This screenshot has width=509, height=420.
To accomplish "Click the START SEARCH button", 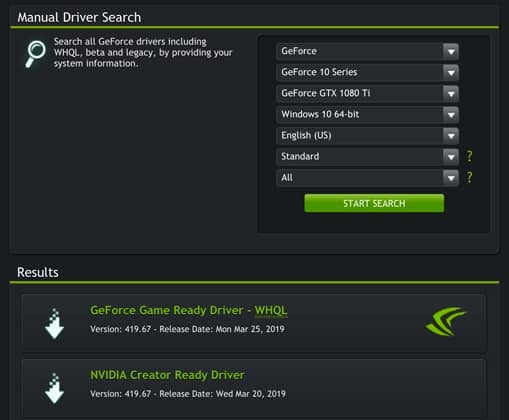I will point(374,203).
